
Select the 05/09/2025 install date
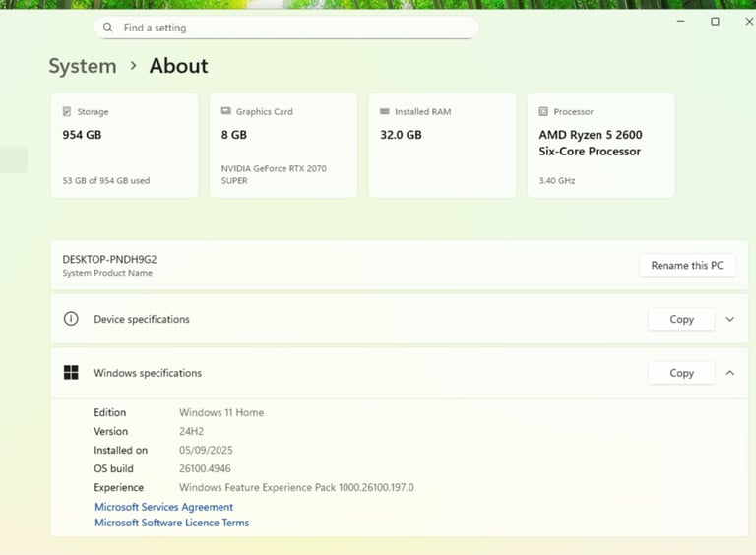[206, 450]
